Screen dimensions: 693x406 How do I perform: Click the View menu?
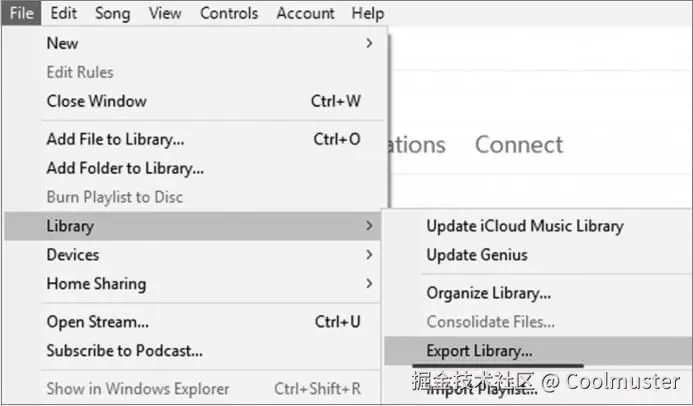coord(164,13)
